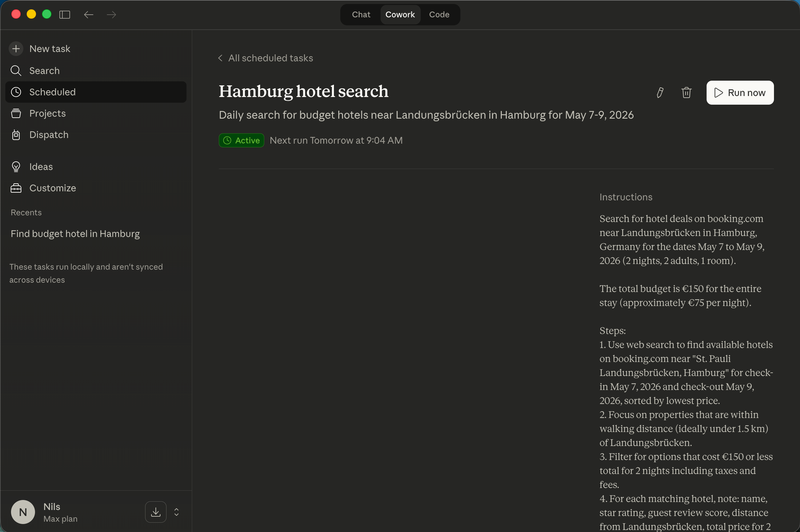Switch to the Code tab
The image size is (800, 532).
[x=439, y=15]
